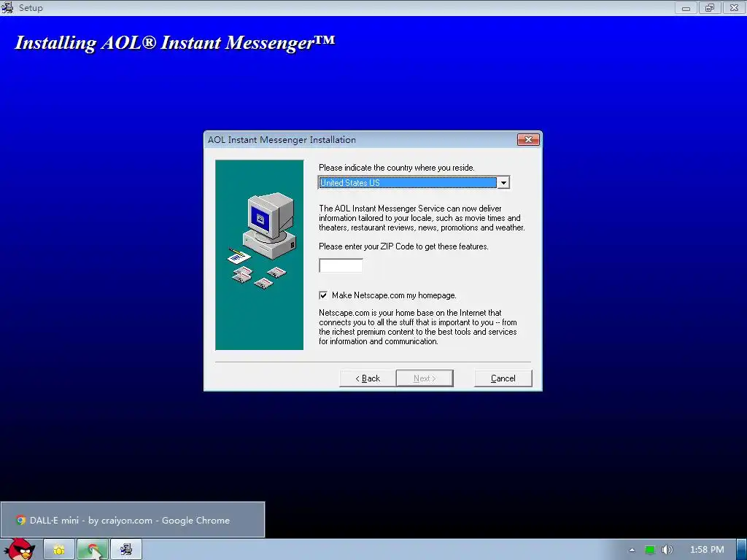Image resolution: width=747 pixels, height=560 pixels.
Task: Close the AOL Instant Messenger Installation dialog
Action: [528, 139]
